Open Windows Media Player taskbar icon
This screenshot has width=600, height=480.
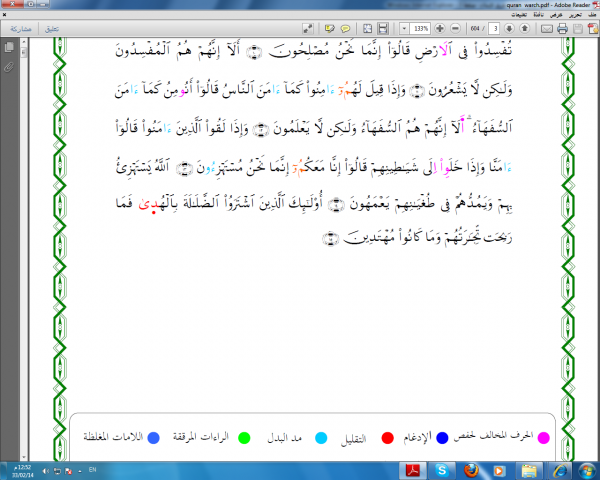[x=498, y=470]
